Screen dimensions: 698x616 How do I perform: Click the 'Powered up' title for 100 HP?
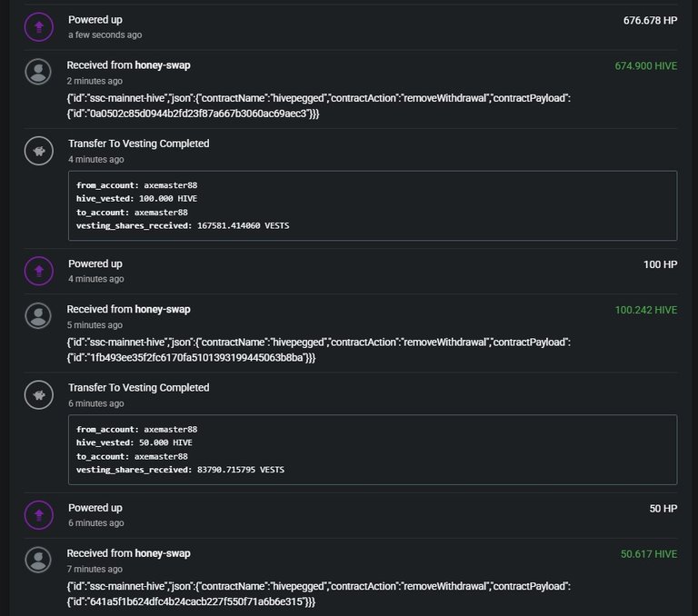click(x=95, y=263)
